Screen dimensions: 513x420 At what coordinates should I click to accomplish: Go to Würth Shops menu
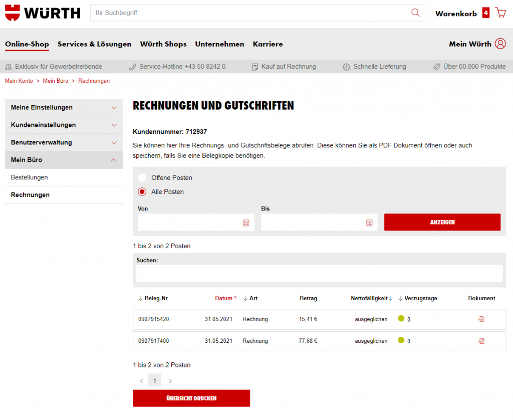coord(163,44)
